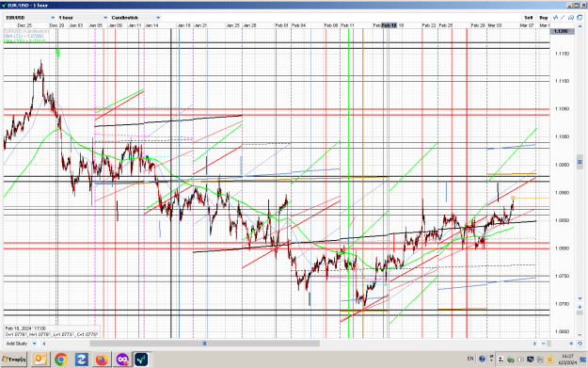Image resolution: width=588 pixels, height=368 pixels.
Task: Select the trend line drawing tool
Action: (x=563, y=18)
